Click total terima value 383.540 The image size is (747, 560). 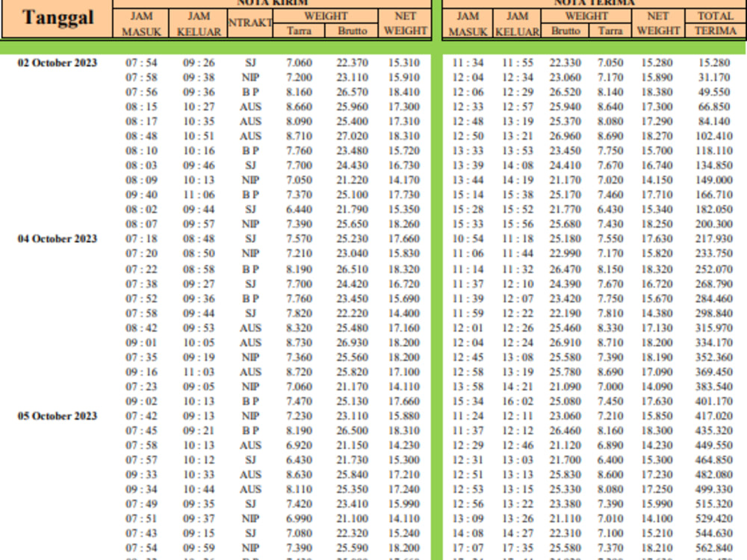coord(714,387)
